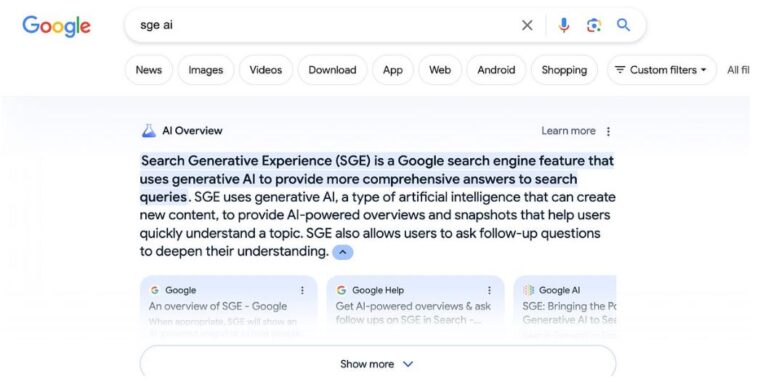Click the Google Help card favicon
Image resolution: width=768 pixels, height=384 pixels.
tap(341, 290)
